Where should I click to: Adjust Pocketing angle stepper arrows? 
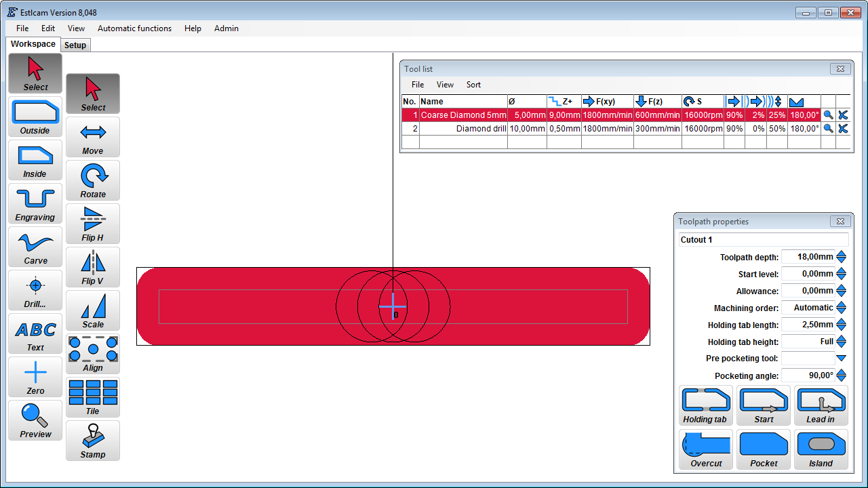pos(842,375)
